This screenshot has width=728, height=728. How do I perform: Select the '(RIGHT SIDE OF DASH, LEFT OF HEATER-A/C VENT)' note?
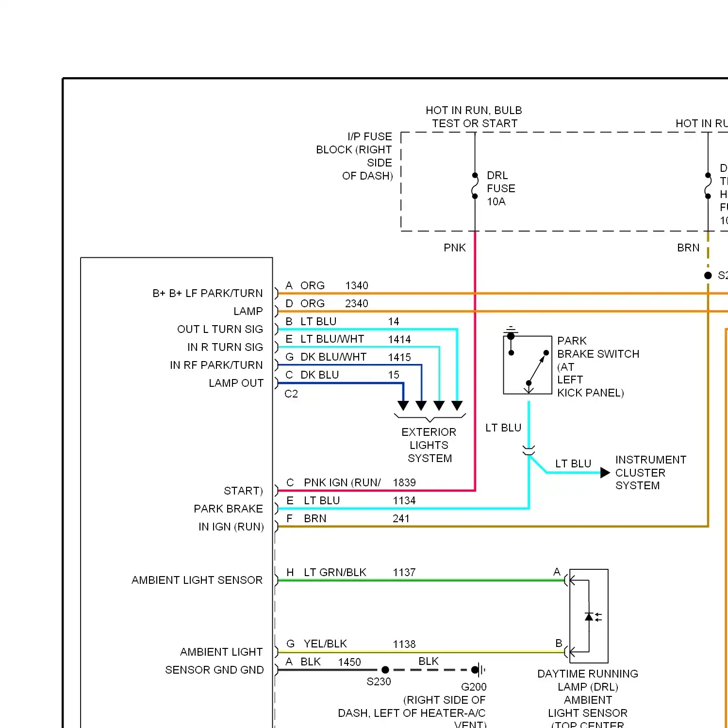[412, 711]
